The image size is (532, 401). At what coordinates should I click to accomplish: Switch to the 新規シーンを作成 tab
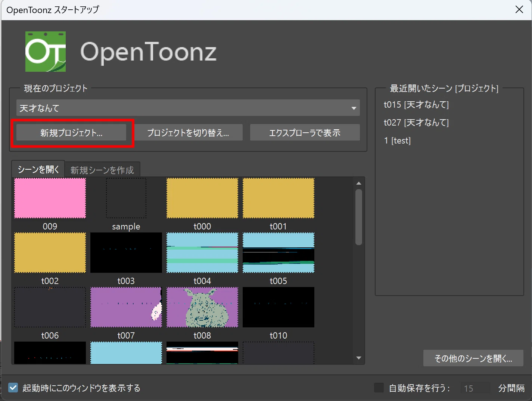(x=102, y=170)
